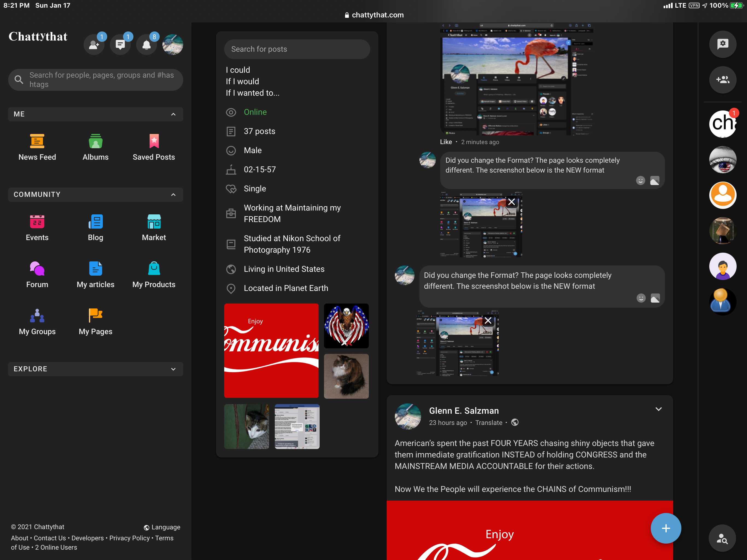747x560 pixels.
Task: Go to News Feed
Action: pos(37,147)
